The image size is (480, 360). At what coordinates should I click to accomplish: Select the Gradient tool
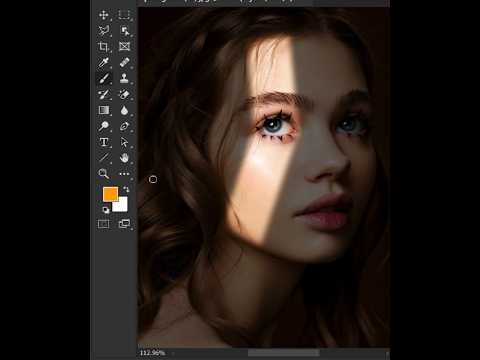(104, 110)
